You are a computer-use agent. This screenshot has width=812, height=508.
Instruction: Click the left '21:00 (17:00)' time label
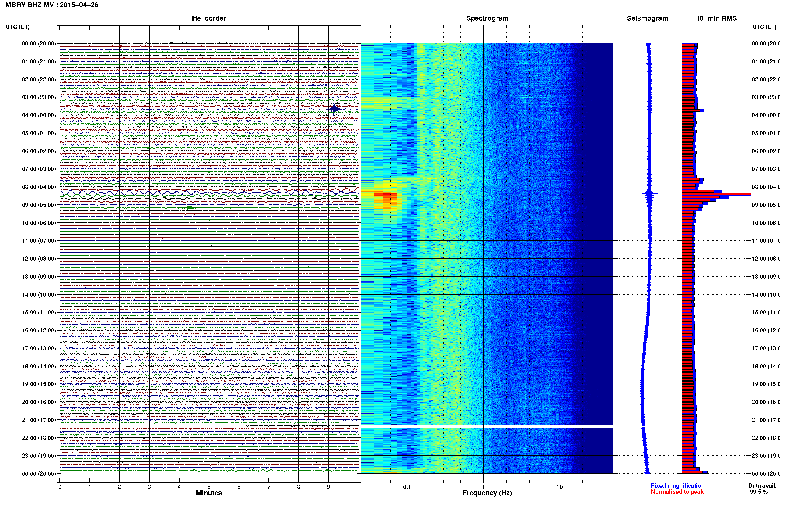tap(39, 420)
